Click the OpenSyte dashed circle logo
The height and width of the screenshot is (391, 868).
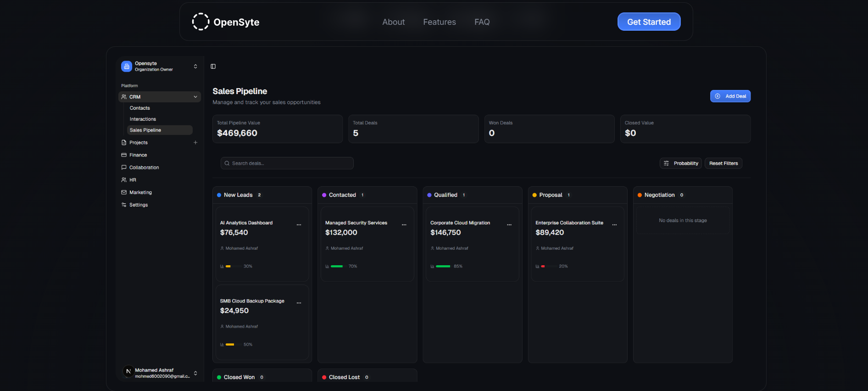point(200,22)
